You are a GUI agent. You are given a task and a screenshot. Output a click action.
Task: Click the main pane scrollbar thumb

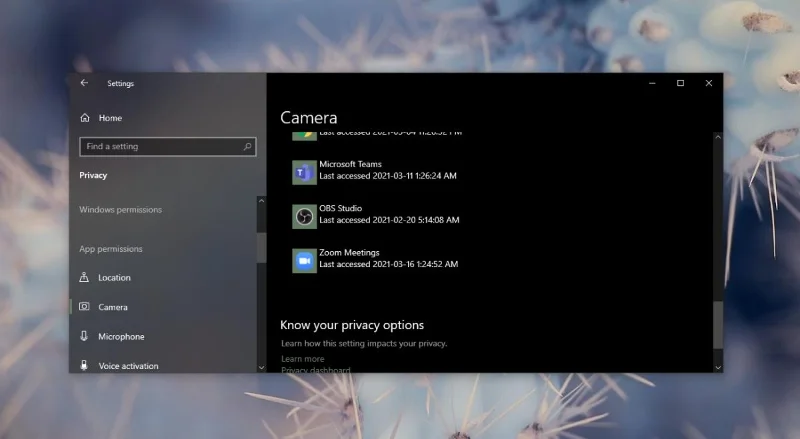(718, 325)
